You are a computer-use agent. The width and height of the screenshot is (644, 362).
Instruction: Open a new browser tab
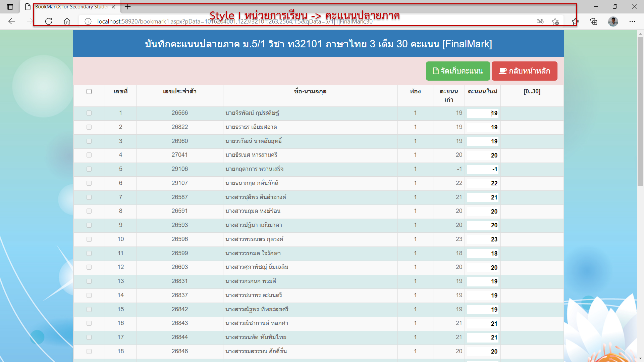click(127, 7)
